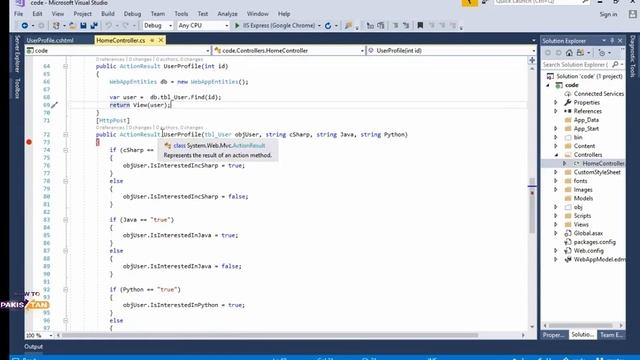
Task: Switch to the Properties bottom tab
Action: click(554, 335)
